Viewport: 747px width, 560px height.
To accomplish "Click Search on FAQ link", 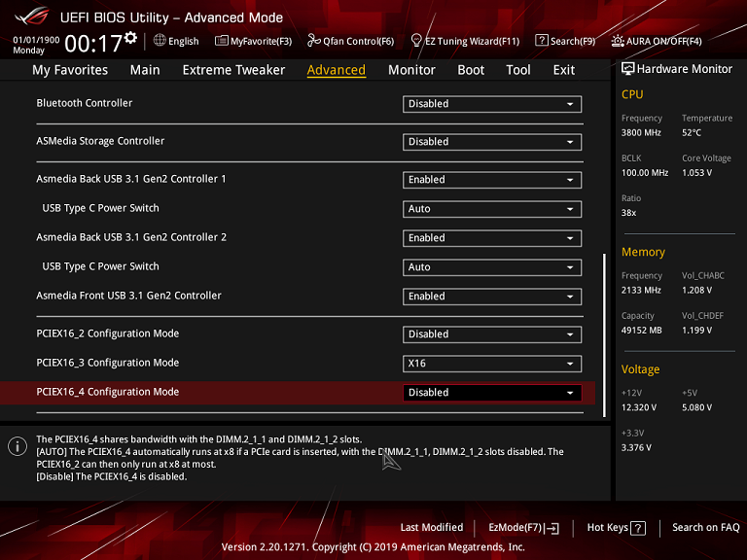I will (x=705, y=528).
